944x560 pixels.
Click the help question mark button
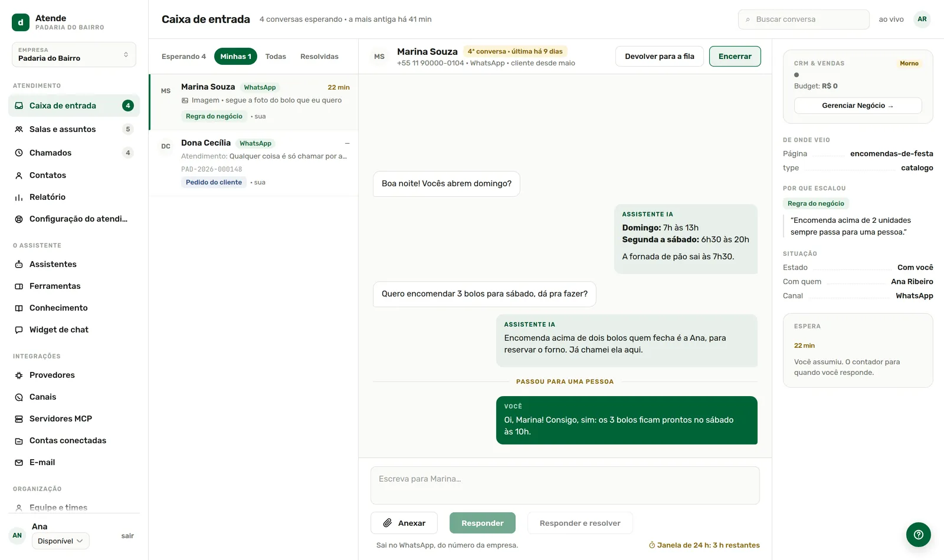coord(919,535)
